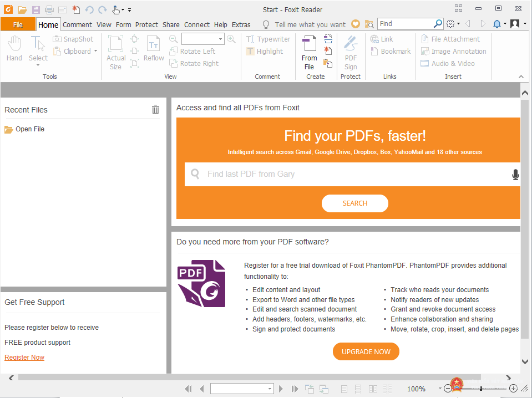Screen dimensions: 532x398
Task: Click the PDF Sign icon
Action: 351,53
